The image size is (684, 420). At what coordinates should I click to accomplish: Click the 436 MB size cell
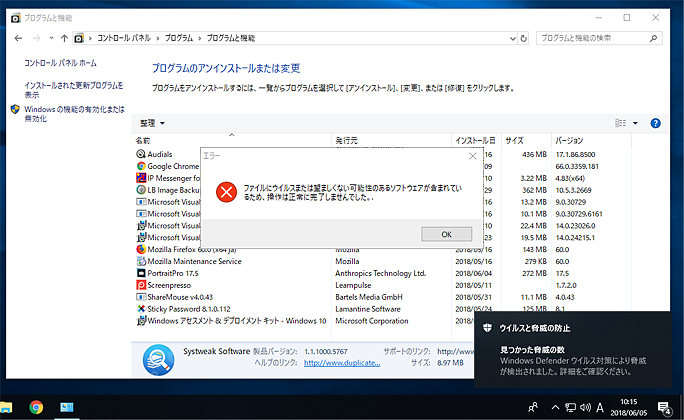pyautogui.click(x=534, y=154)
